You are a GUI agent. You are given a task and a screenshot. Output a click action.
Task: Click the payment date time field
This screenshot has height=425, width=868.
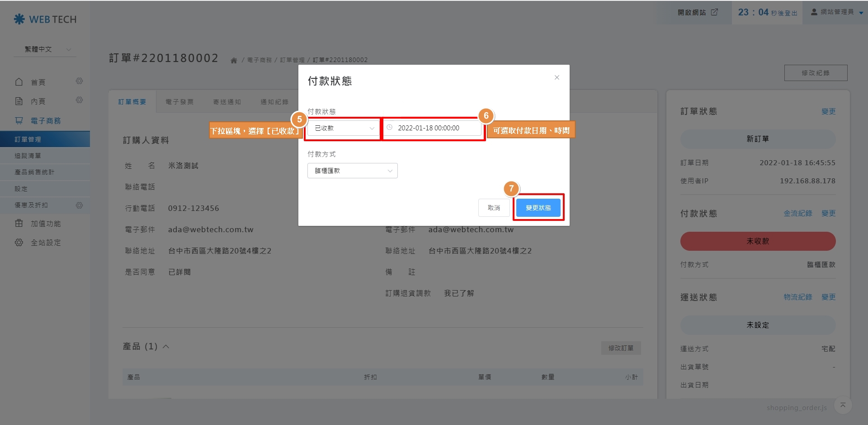click(x=433, y=128)
